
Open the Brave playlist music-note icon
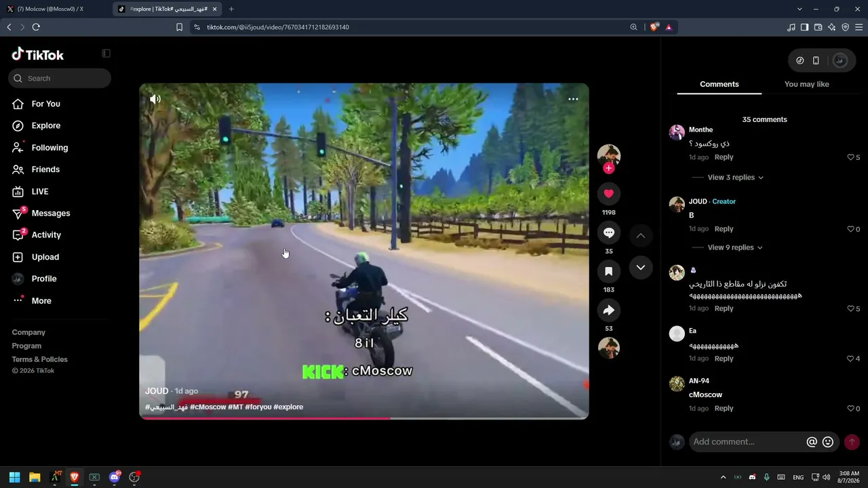coord(791,27)
